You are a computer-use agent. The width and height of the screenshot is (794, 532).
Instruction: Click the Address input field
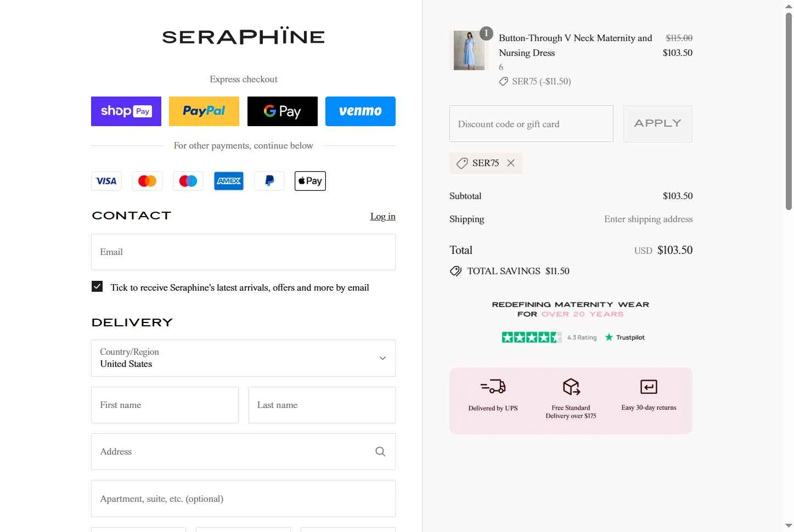tap(243, 452)
